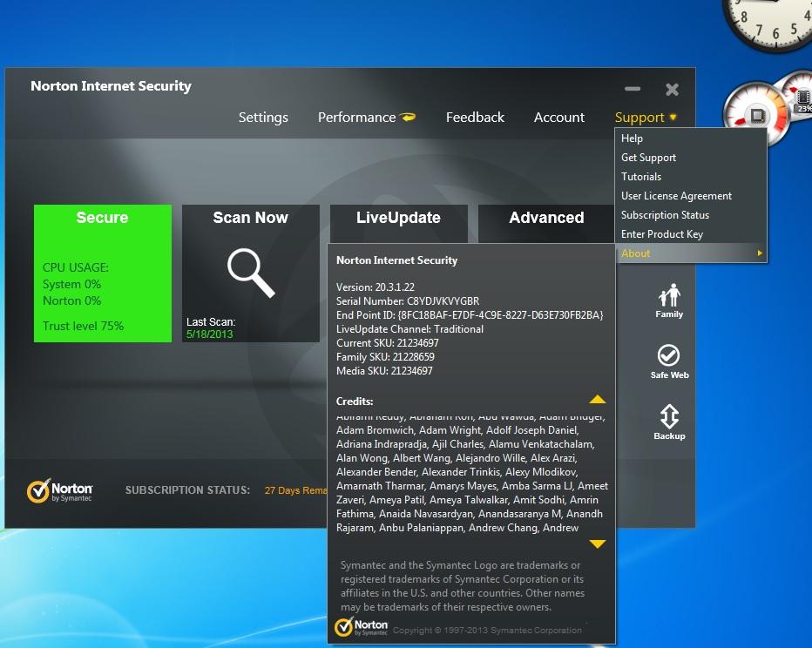812x648 pixels.
Task: Click the Norton 0% reading
Action: click(71, 300)
